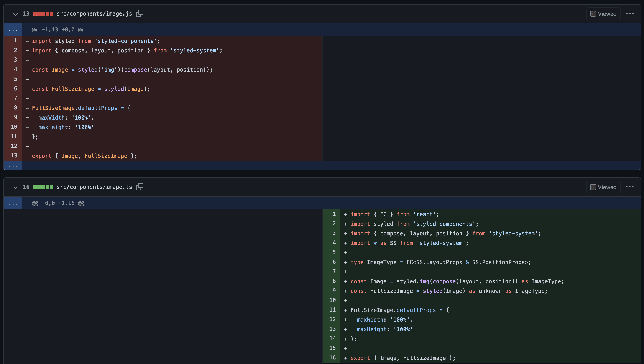
Task: Select added line number 16 in image.ts
Action: 332,358
